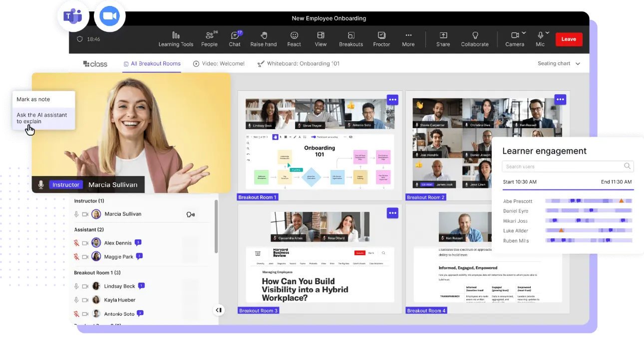Toggle Maggie Park's camera
Screen dimensions: 644x346
(x=85, y=257)
